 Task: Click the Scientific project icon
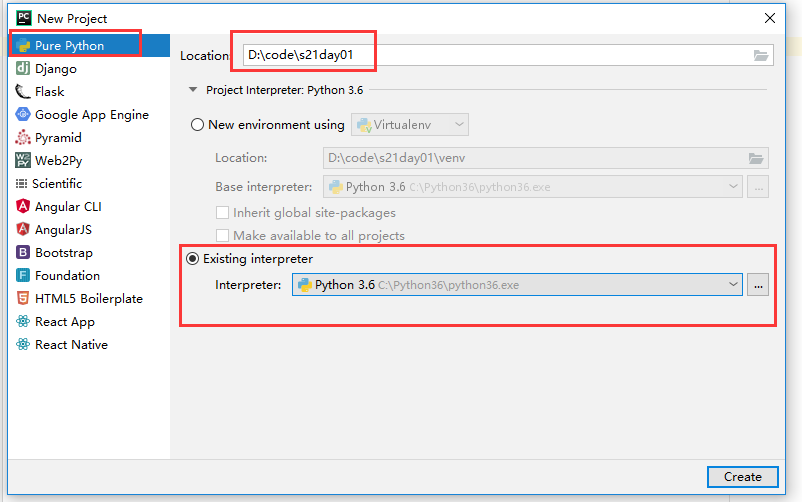[x=21, y=184]
